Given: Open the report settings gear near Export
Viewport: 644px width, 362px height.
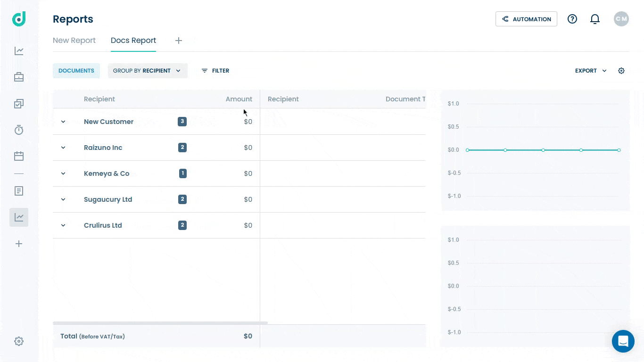Looking at the screenshot, I should (x=621, y=71).
